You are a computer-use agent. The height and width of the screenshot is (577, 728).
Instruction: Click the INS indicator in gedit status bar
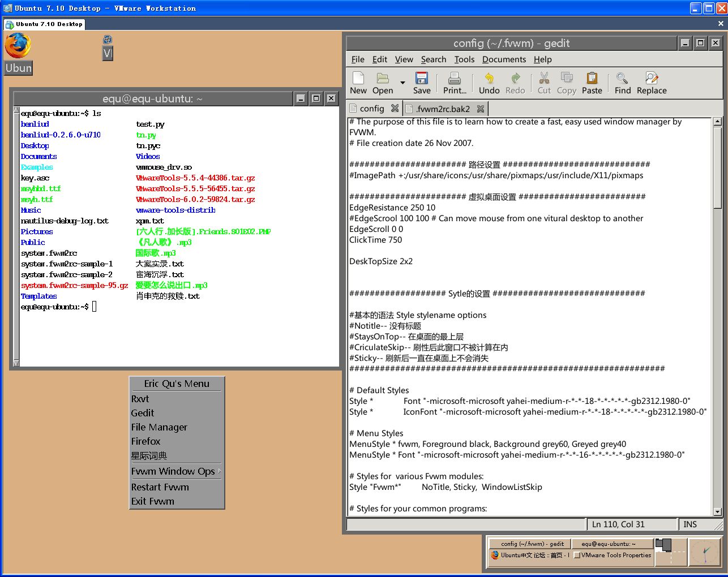[690, 524]
